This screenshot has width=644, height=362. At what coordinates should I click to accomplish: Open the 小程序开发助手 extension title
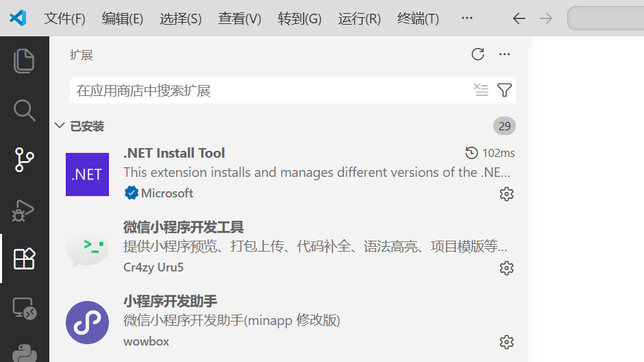pos(170,301)
